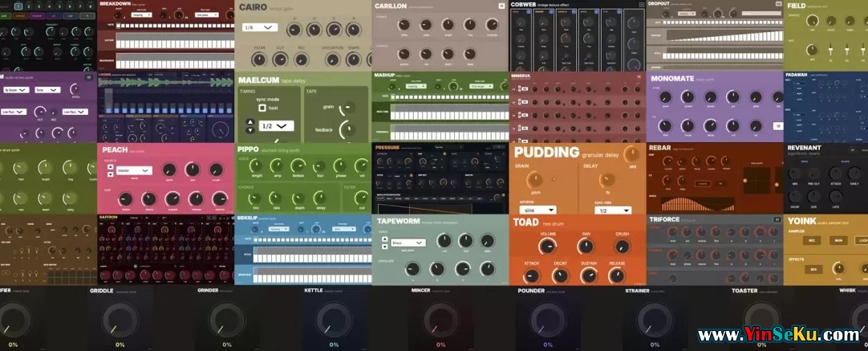Click the Maelcum timing up arrow stepper
Viewport: 868px width, 351px height.
249,122
